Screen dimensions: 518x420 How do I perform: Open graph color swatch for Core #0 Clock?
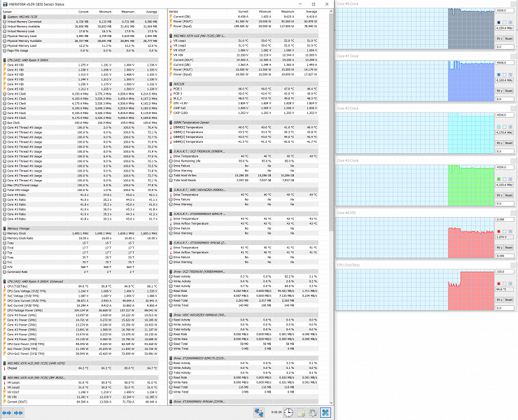pos(499,22)
